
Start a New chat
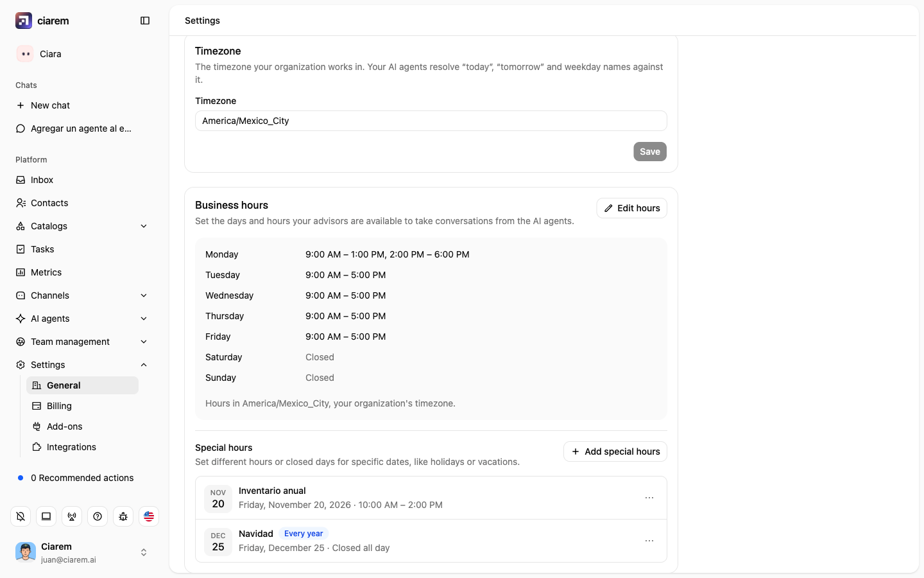pos(82,105)
